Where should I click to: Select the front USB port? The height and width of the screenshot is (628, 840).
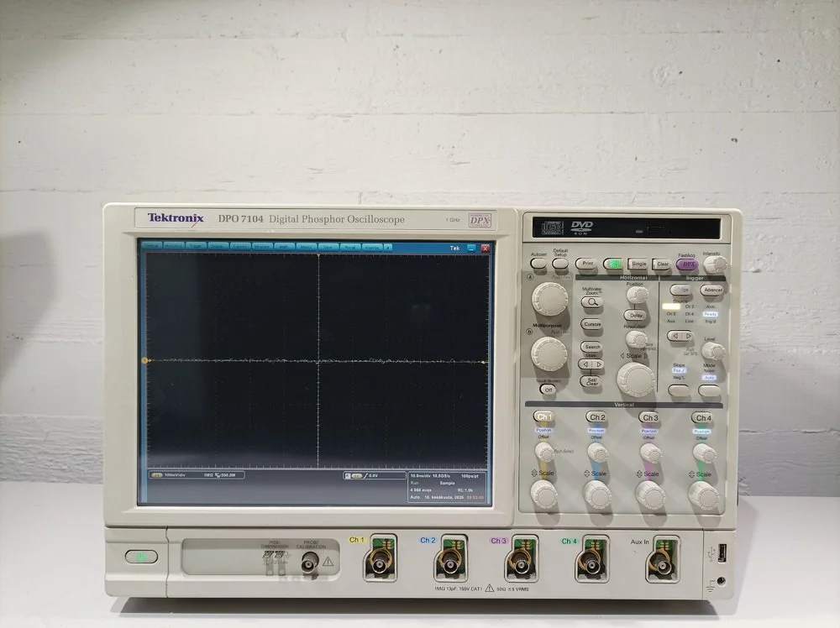click(x=722, y=552)
